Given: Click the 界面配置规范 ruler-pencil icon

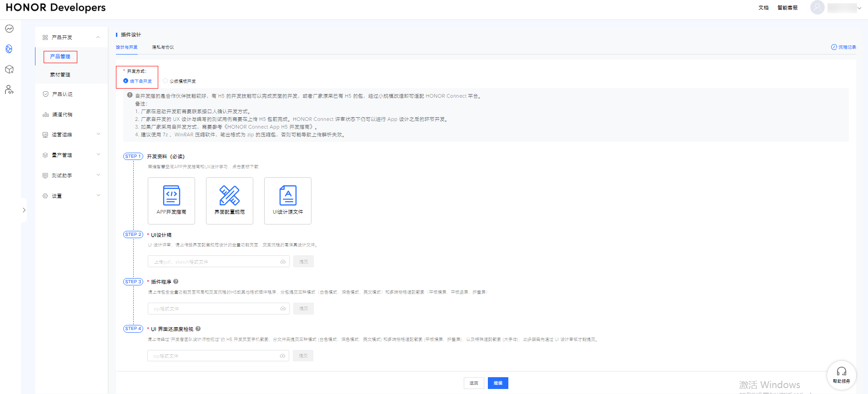Looking at the screenshot, I should [x=230, y=196].
